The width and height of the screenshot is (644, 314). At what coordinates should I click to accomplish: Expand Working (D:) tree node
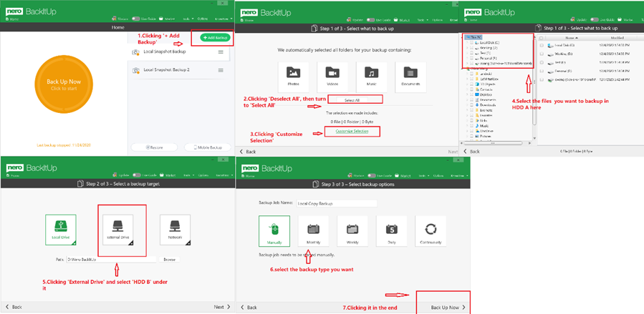click(467, 48)
